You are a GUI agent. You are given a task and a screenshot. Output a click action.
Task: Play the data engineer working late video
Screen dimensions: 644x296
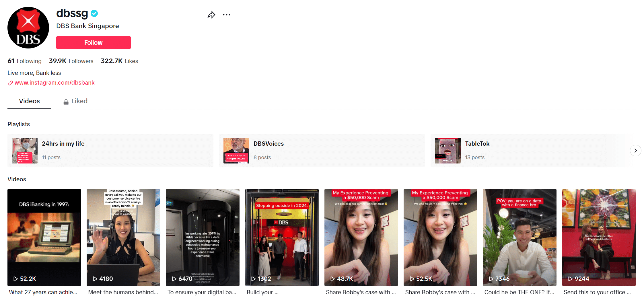pyautogui.click(x=203, y=237)
